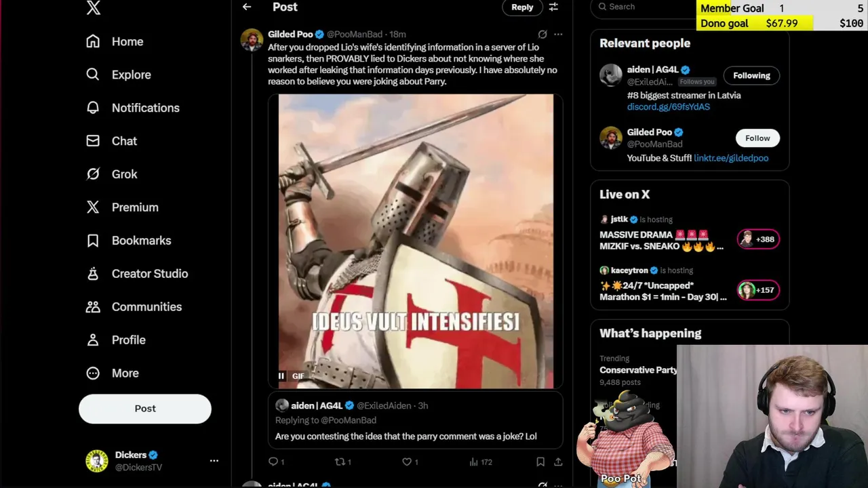Open the linktr.ee/gildedpoo link
Viewport: 868px width, 488px height.
[731, 158]
